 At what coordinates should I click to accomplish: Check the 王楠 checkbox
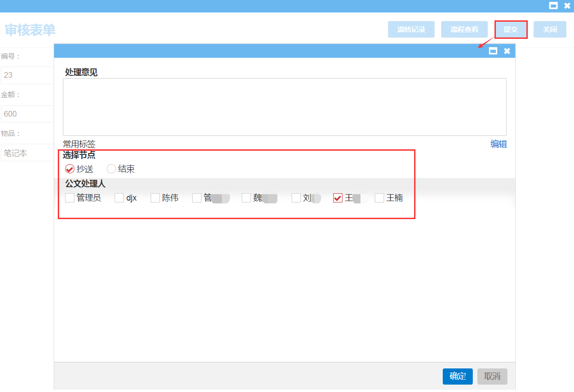tap(379, 198)
